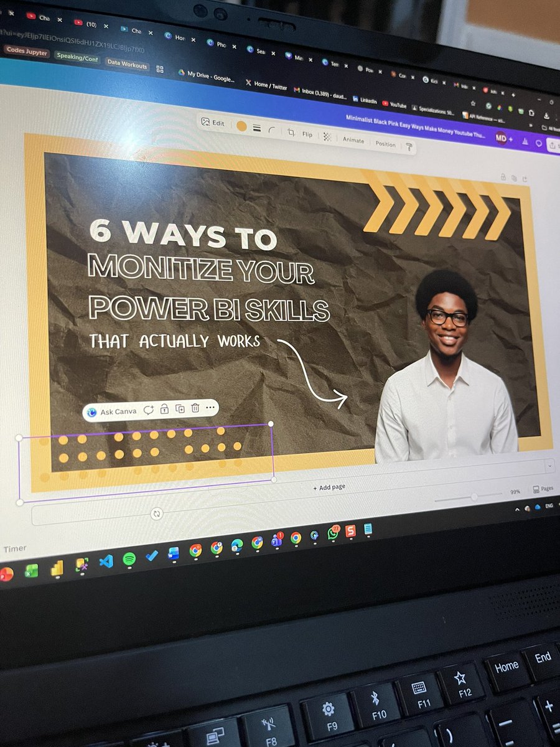Click the rotate handle below the selection

click(x=157, y=514)
